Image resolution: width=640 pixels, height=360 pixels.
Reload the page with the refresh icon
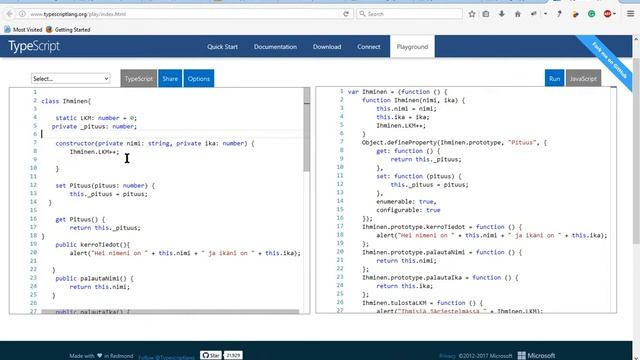(x=346, y=14)
